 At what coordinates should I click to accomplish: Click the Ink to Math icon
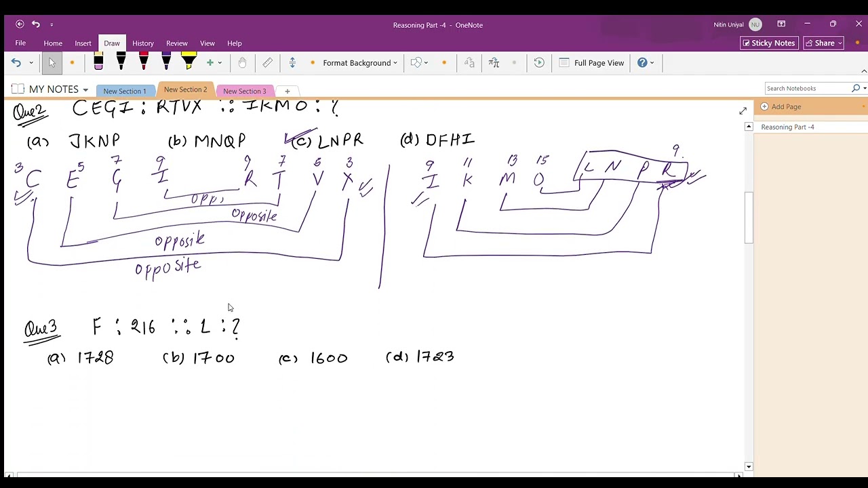pyautogui.click(x=494, y=63)
